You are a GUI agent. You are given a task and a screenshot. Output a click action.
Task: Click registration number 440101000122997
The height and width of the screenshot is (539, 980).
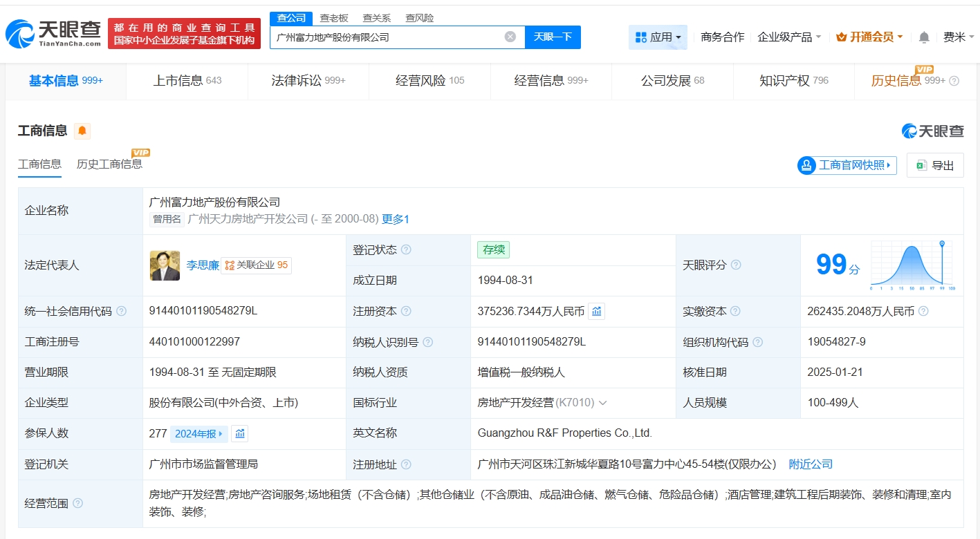tap(195, 342)
